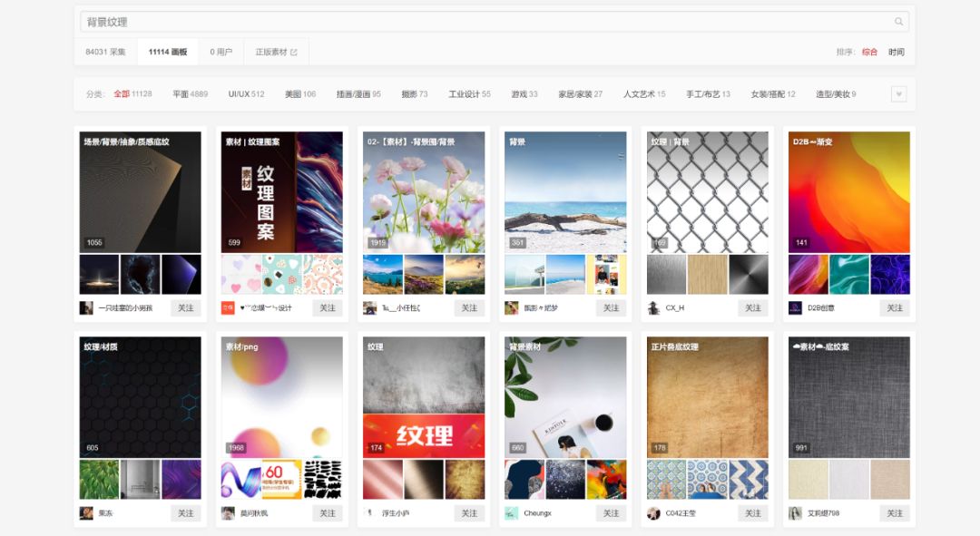This screenshot has width=980, height=536.
Task: Click 关注 on the beach 背景 board
Action: pos(612,308)
